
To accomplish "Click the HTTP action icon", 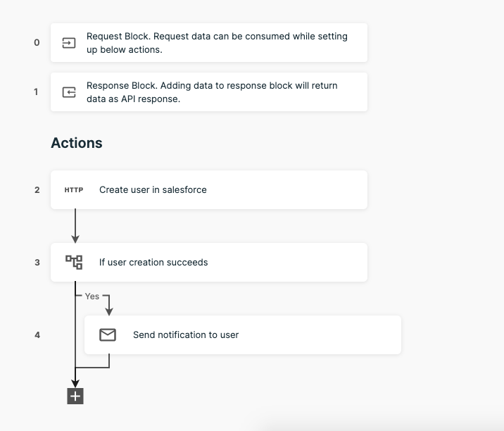I will click(74, 190).
